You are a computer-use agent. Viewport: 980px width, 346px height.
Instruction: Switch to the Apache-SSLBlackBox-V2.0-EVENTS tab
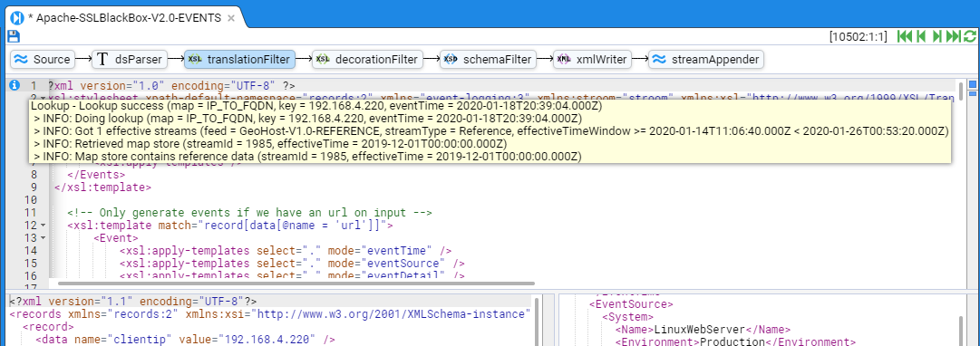pos(125,17)
